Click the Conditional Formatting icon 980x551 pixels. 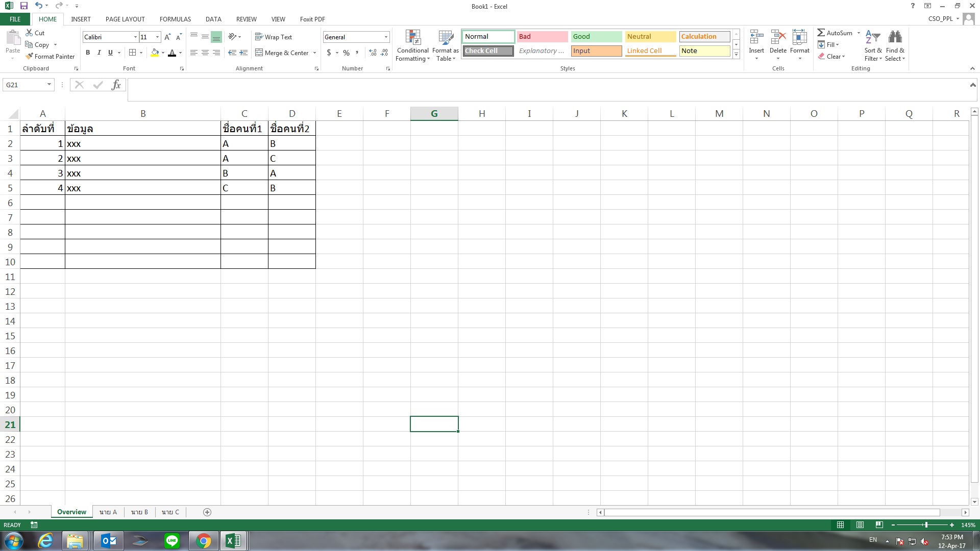point(412,38)
